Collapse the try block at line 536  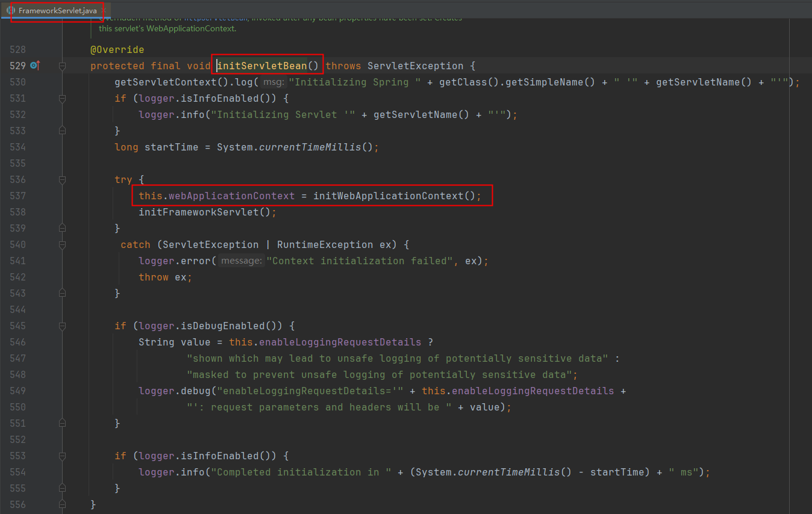[62, 179]
